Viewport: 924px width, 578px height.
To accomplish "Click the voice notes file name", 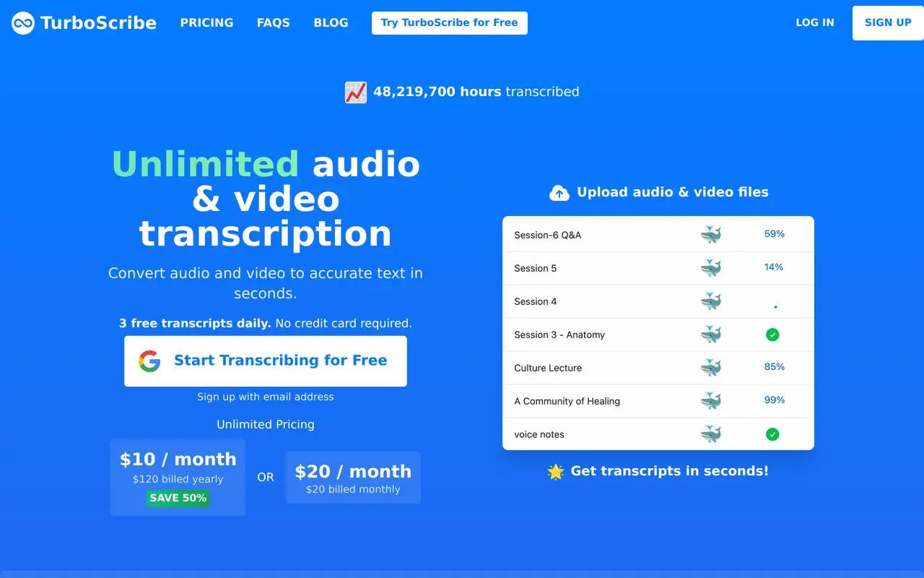I will (x=539, y=434).
